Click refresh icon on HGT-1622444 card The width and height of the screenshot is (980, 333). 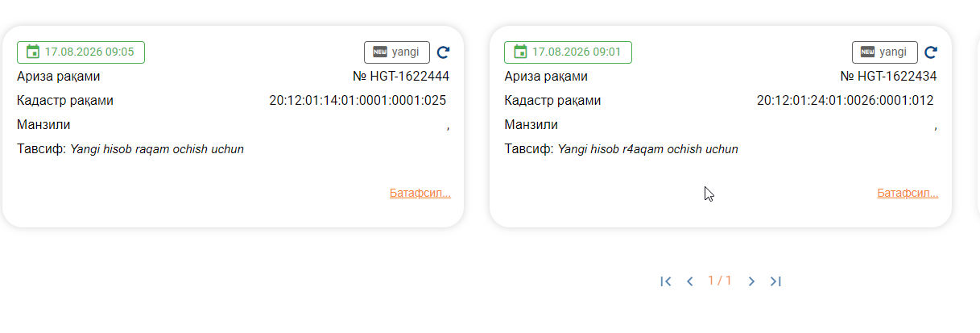[443, 52]
